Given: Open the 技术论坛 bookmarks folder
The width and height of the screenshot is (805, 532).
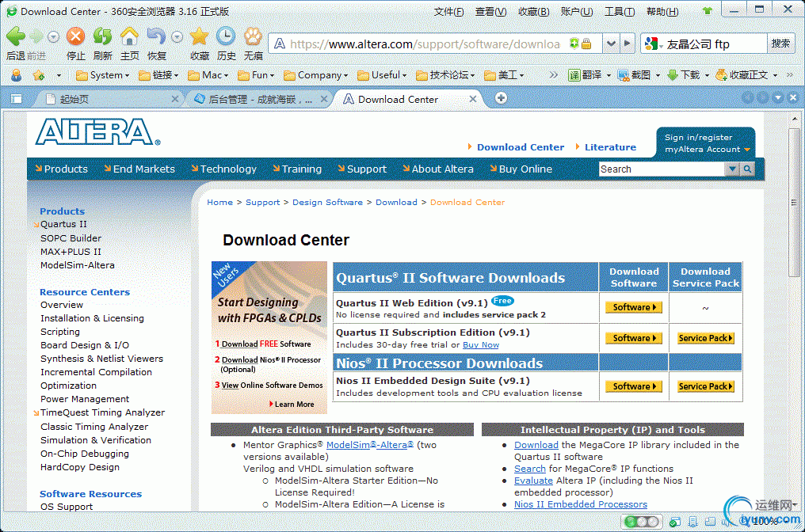Looking at the screenshot, I should (444, 75).
